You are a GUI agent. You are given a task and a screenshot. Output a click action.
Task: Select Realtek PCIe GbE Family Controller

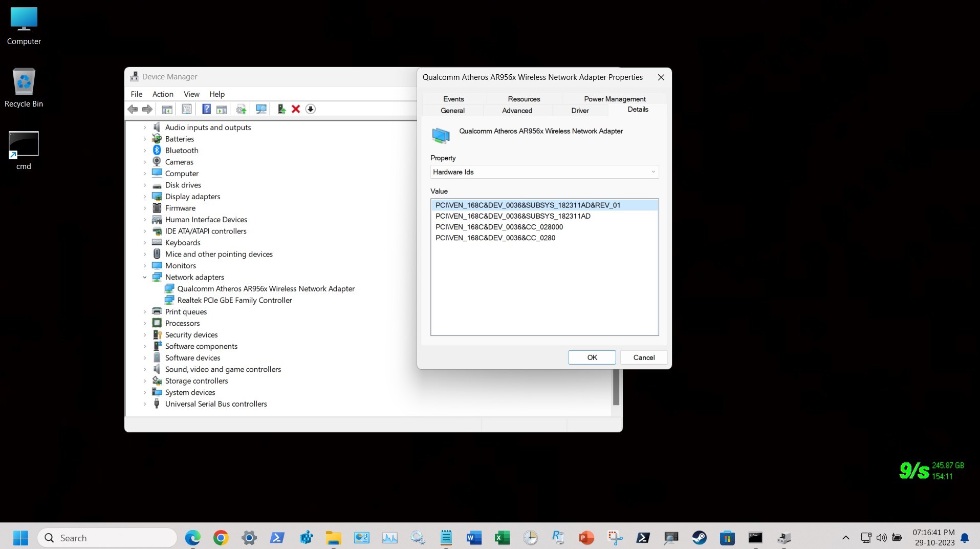(234, 300)
